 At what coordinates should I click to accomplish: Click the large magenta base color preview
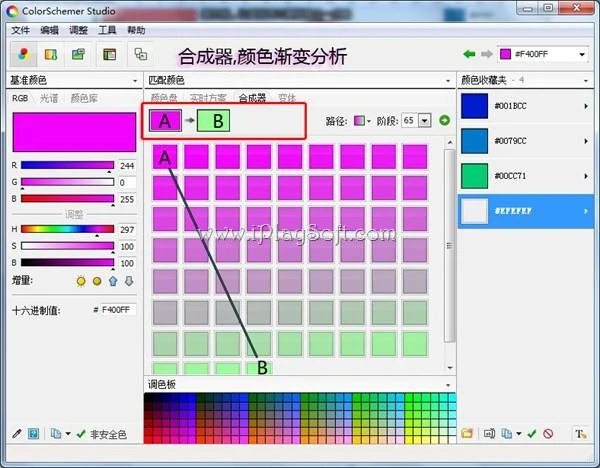tap(74, 132)
